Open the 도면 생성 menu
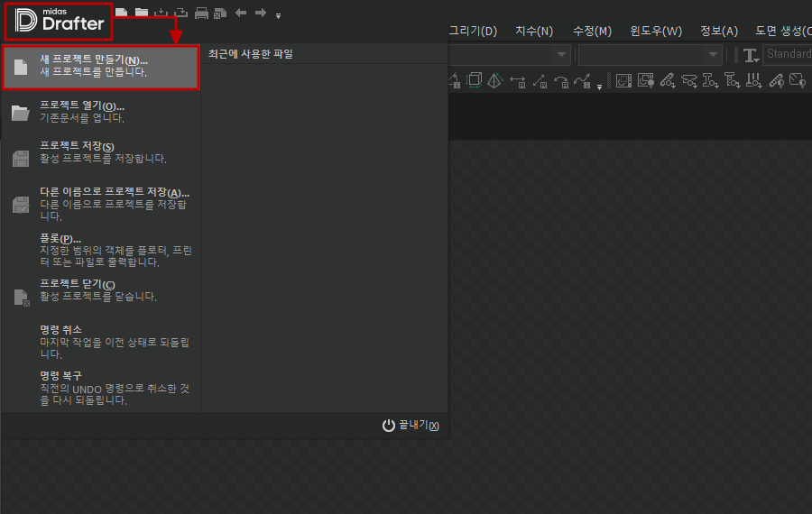The image size is (812, 514). [783, 31]
